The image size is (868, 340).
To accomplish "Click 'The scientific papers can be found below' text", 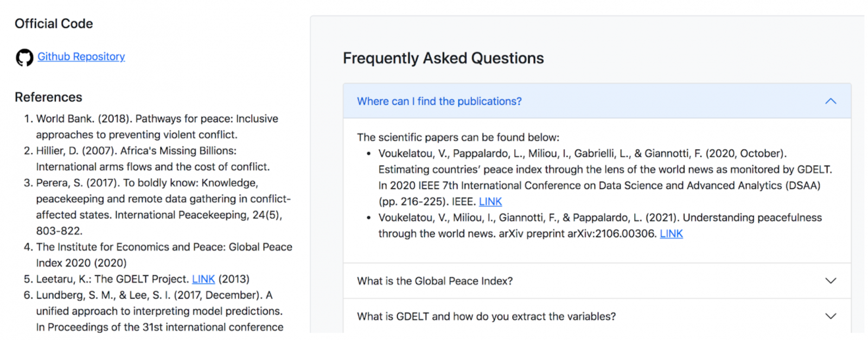I will pos(458,138).
